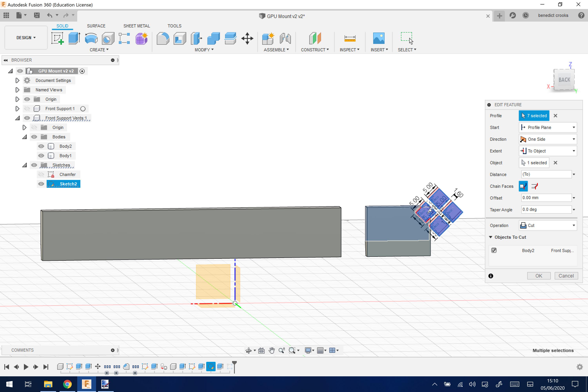The image size is (588, 392).
Task: Click OK in Edit Feature dialog
Action: tap(539, 276)
